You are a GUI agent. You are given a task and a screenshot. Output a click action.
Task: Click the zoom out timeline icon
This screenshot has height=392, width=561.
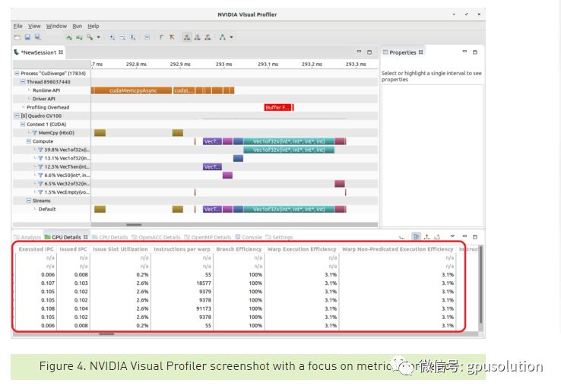point(122,37)
